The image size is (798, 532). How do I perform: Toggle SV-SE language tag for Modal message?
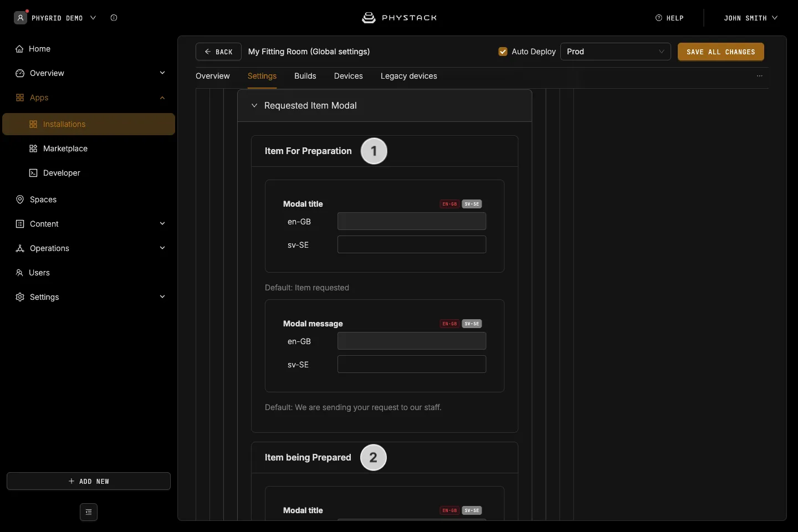pos(472,324)
